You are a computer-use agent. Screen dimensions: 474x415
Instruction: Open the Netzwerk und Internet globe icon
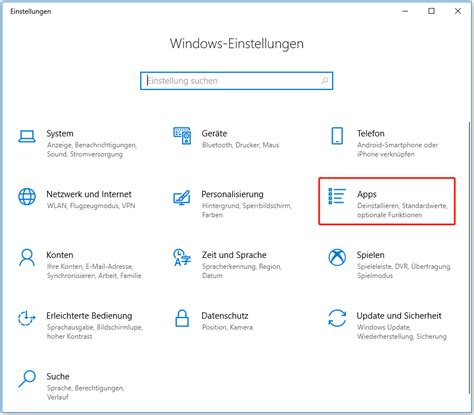[27, 196]
